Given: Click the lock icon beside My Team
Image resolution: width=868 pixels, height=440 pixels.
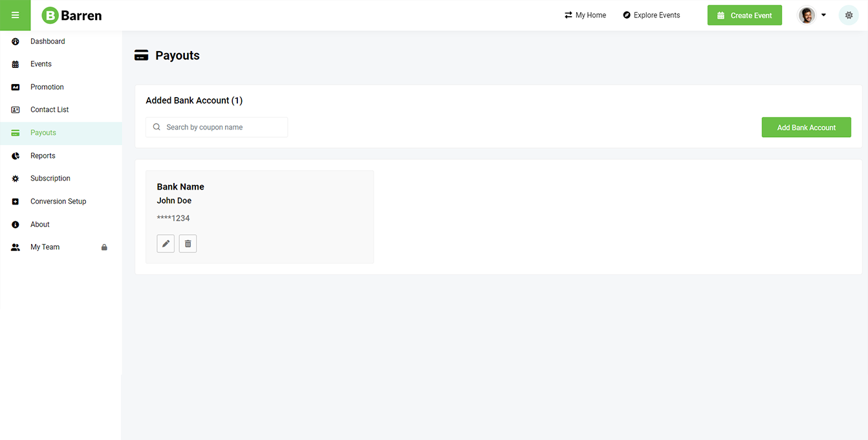Looking at the screenshot, I should pos(104,247).
